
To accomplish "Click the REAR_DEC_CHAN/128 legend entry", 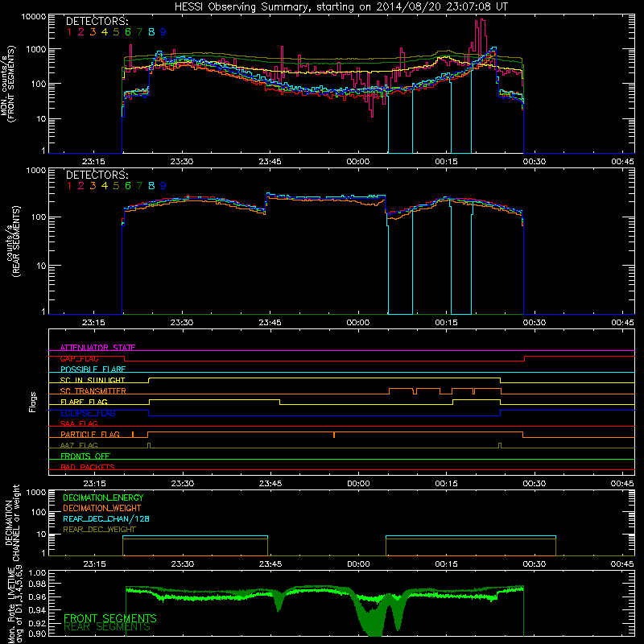I will [106, 518].
